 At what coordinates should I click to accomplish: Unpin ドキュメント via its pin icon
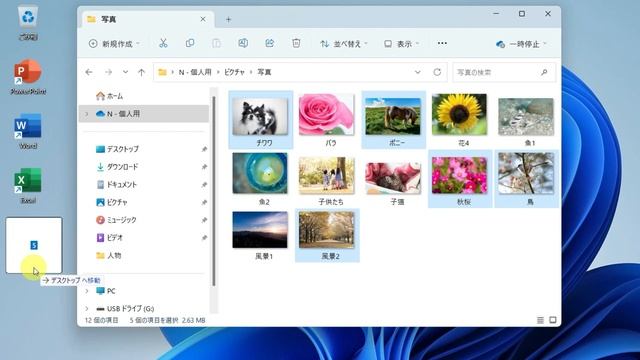204,185
